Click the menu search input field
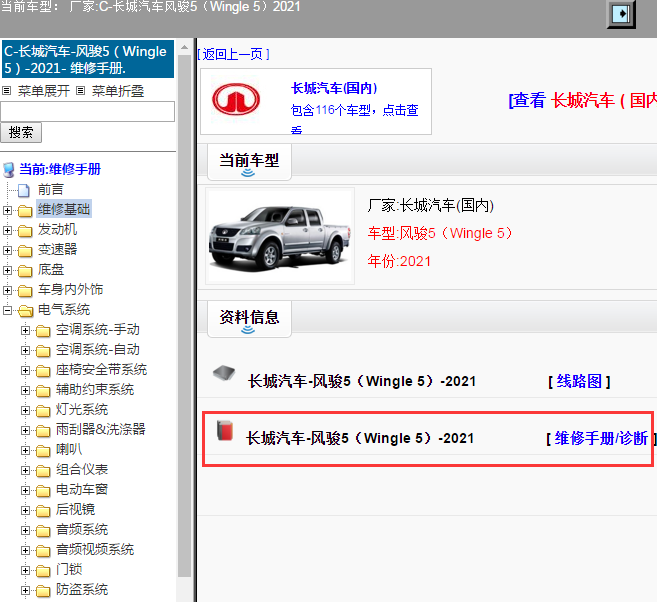Viewport: 657px width, 602px height. (88, 111)
